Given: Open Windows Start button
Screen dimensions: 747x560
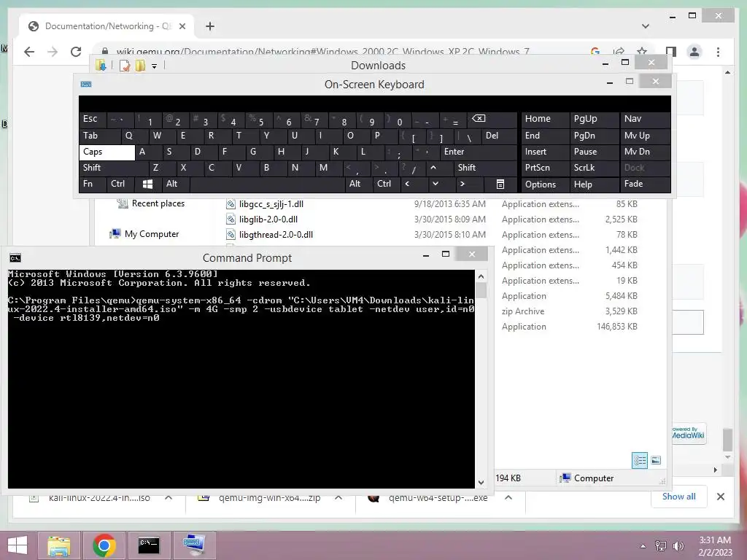Looking at the screenshot, I should (18, 545).
